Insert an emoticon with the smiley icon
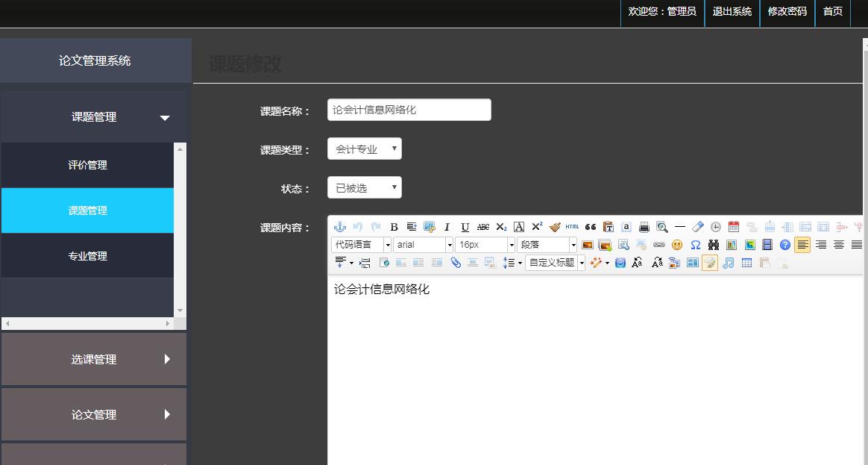868x465 pixels. click(677, 245)
